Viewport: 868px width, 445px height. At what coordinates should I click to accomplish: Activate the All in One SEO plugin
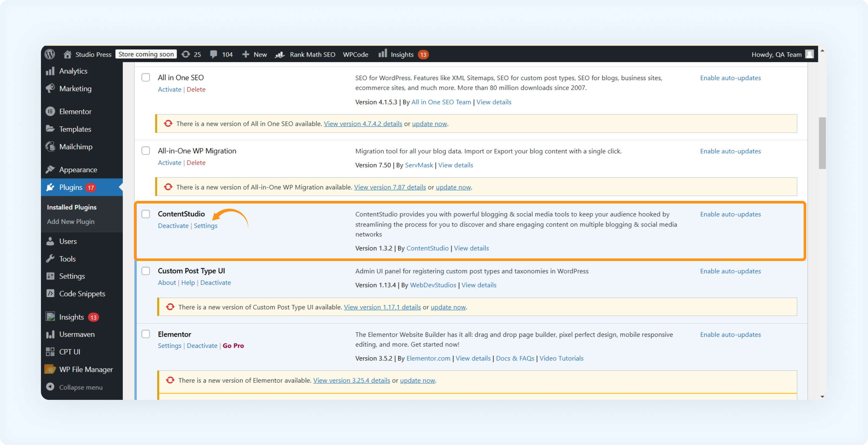tap(170, 89)
